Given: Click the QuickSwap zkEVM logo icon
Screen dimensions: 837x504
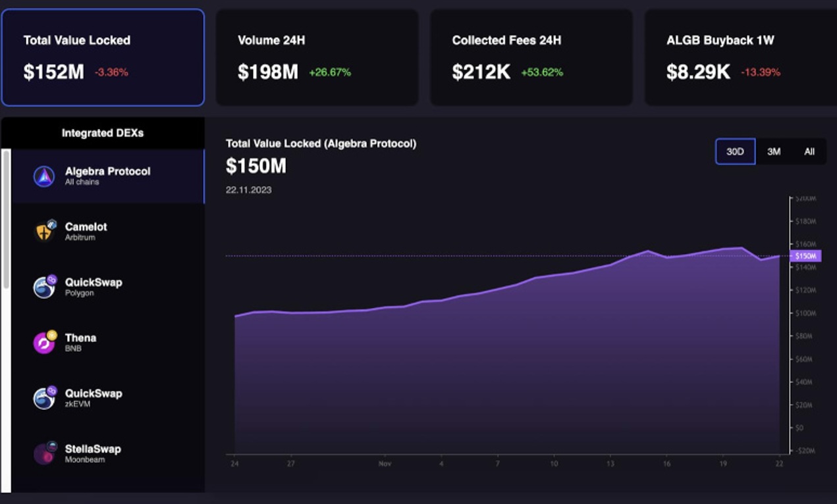Looking at the screenshot, I should (44, 398).
